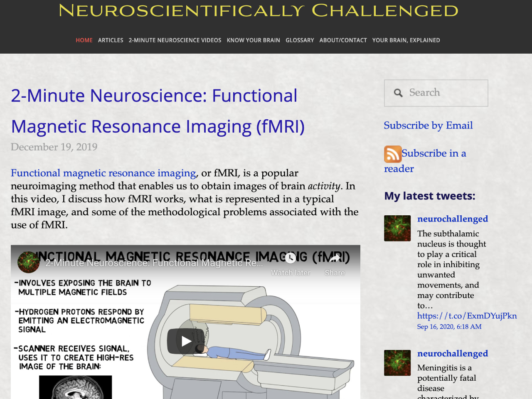Follow the Functional magnetic resonance imaging link
Screen dimensions: 532x399
tap(103, 173)
